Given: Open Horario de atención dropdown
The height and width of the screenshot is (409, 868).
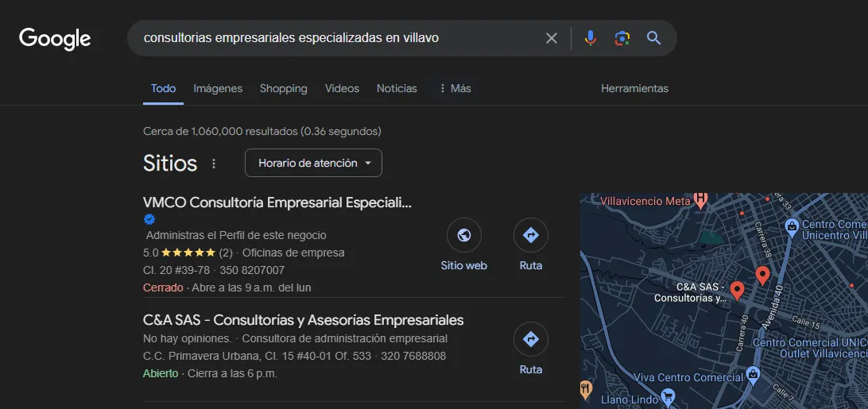Looking at the screenshot, I should pos(313,164).
